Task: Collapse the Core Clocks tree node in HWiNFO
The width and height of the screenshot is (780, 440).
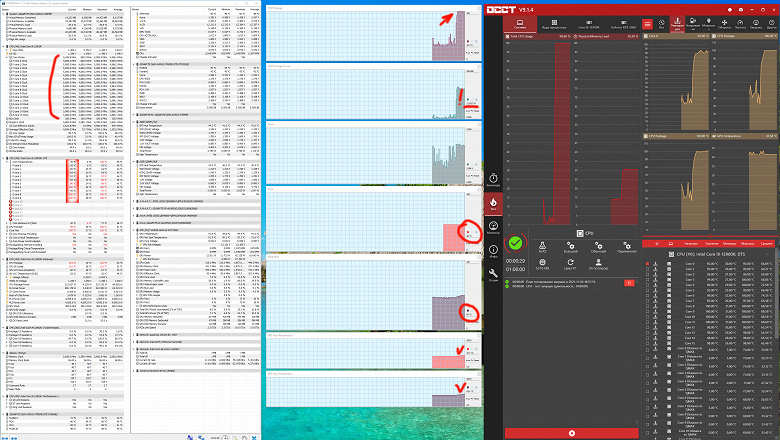Action: tap(7, 57)
